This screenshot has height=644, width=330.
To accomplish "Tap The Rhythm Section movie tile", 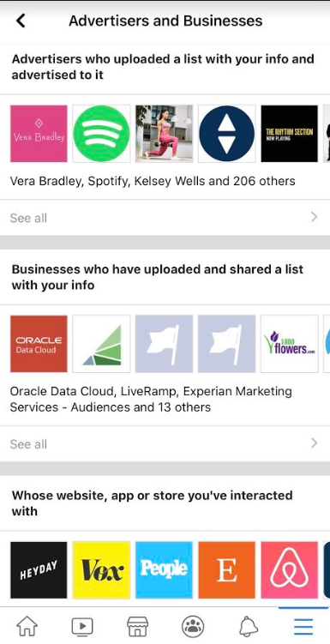I will [290, 134].
